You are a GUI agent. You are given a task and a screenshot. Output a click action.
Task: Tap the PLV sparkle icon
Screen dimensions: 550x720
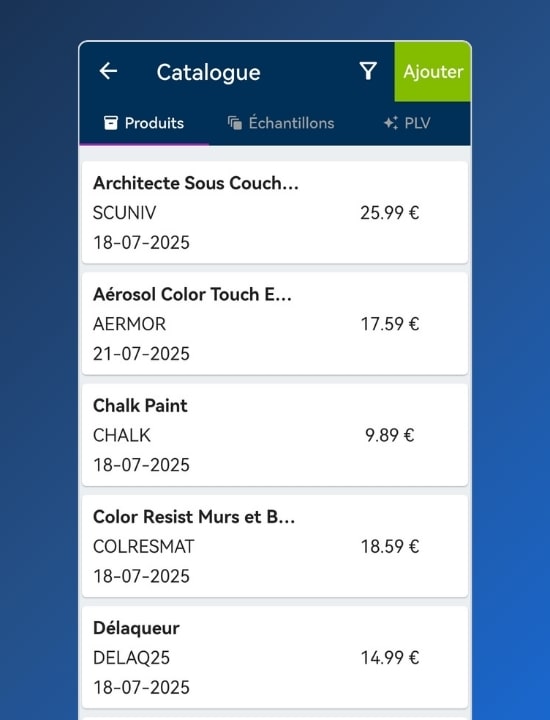(x=391, y=123)
